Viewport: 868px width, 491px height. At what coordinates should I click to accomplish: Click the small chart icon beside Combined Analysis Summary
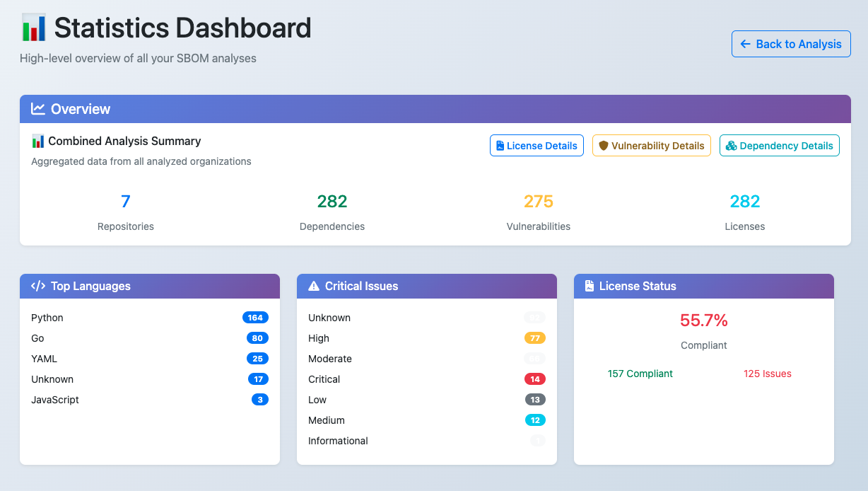pyautogui.click(x=38, y=141)
